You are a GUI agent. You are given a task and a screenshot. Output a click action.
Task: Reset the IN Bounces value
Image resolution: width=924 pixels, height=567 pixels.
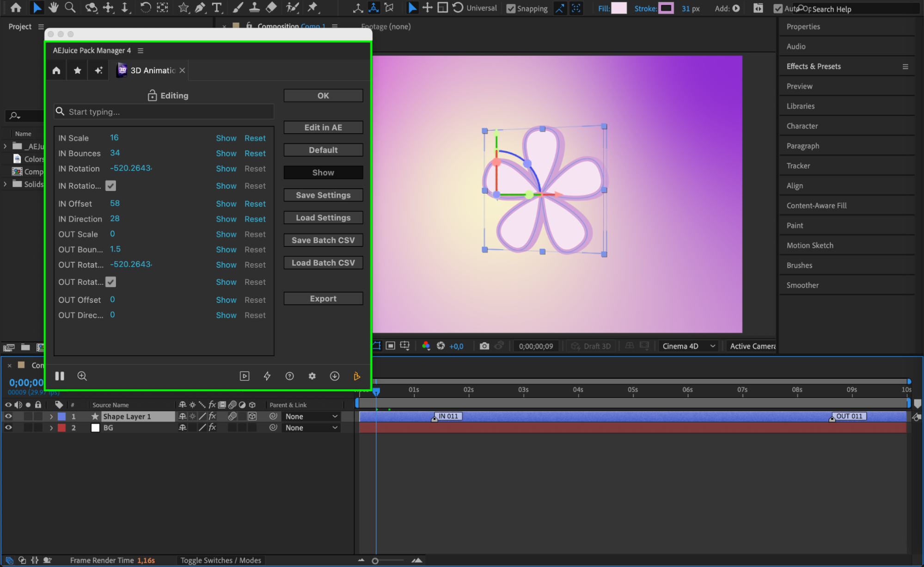click(x=255, y=154)
